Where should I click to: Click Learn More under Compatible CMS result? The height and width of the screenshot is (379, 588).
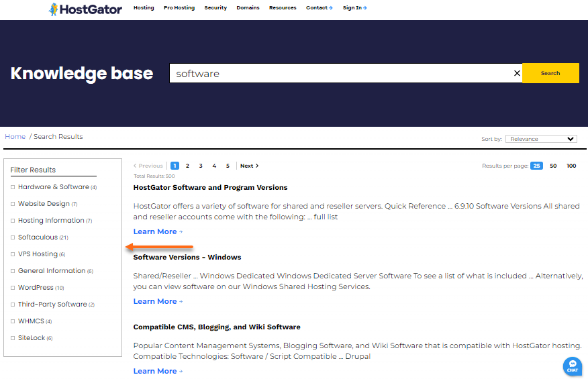158,371
